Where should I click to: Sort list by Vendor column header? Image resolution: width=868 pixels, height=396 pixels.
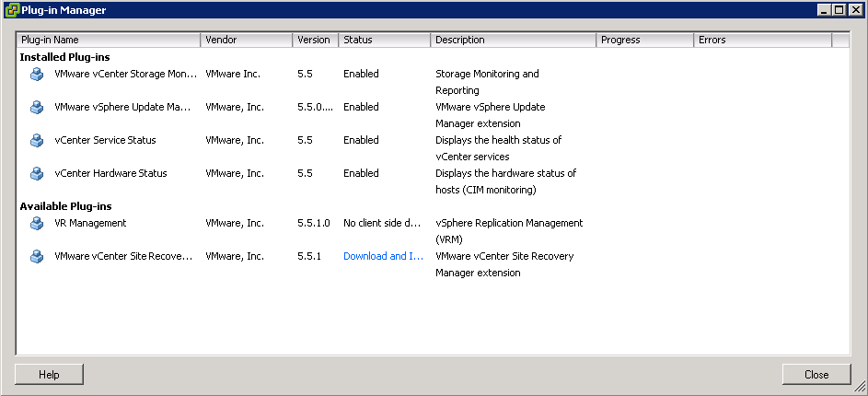point(247,40)
